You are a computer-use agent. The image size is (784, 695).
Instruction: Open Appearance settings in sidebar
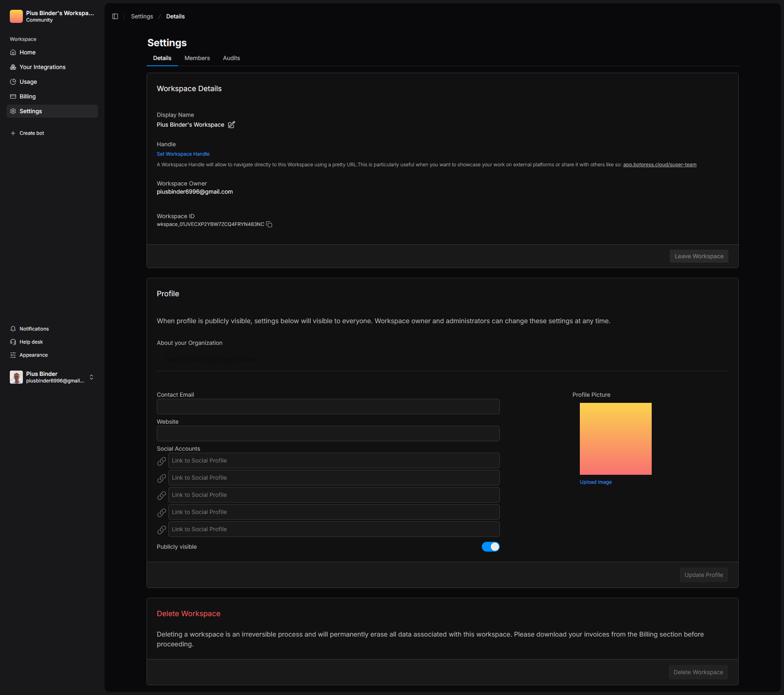(33, 355)
